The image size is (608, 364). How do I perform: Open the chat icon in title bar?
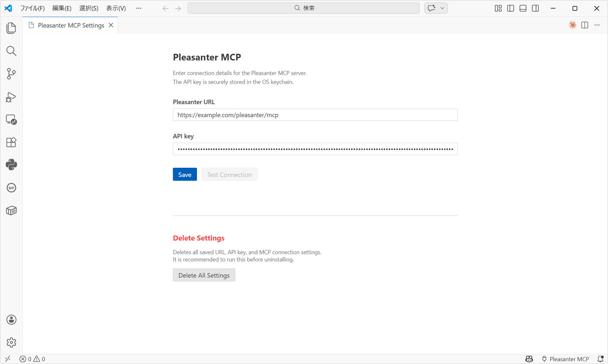coord(431,8)
